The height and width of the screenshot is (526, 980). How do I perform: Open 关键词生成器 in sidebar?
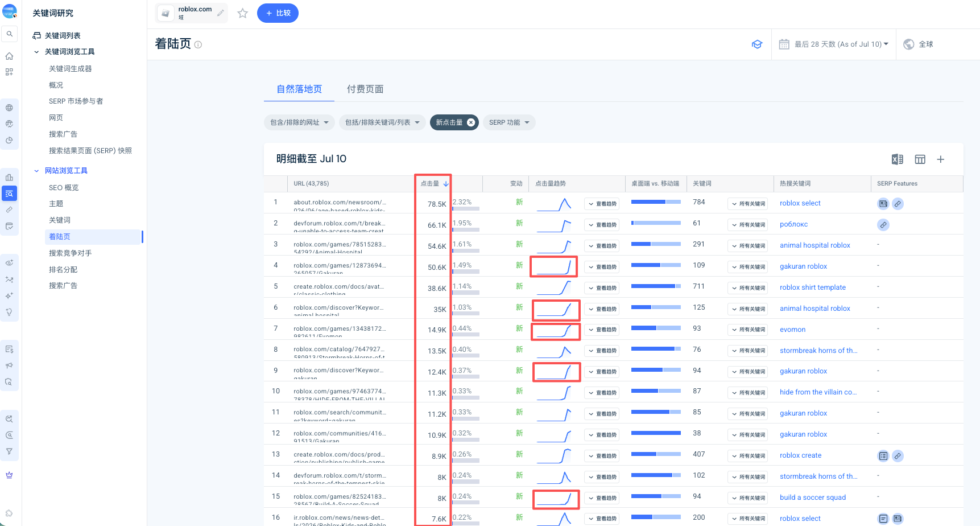[70, 69]
